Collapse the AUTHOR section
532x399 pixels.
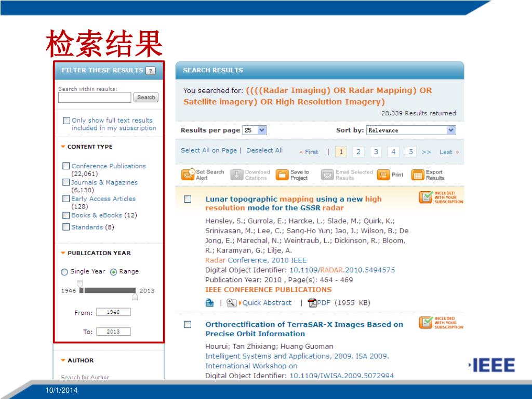63,361
